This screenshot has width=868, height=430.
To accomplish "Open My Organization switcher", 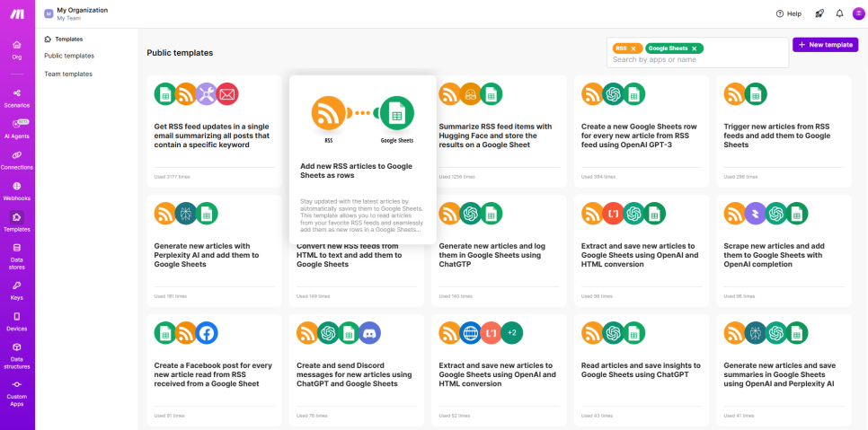I will pyautogui.click(x=83, y=10).
